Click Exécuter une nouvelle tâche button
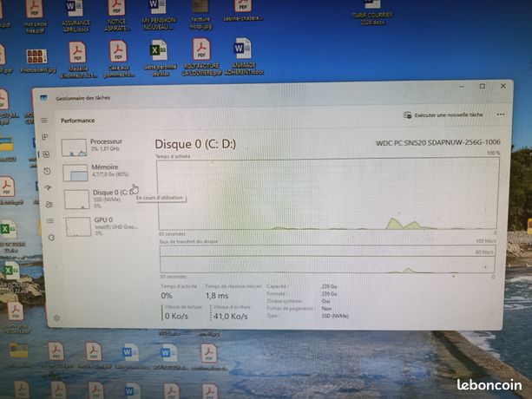 click(x=443, y=114)
